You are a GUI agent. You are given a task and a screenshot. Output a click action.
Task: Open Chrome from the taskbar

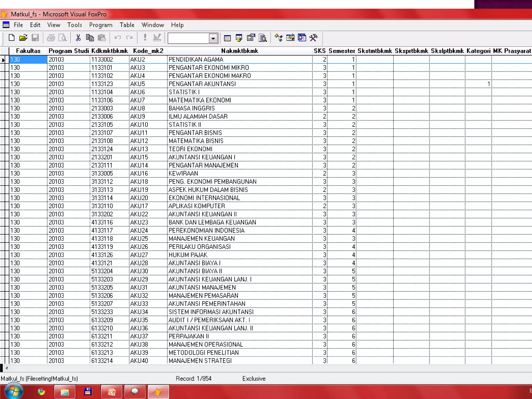[x=41, y=391]
